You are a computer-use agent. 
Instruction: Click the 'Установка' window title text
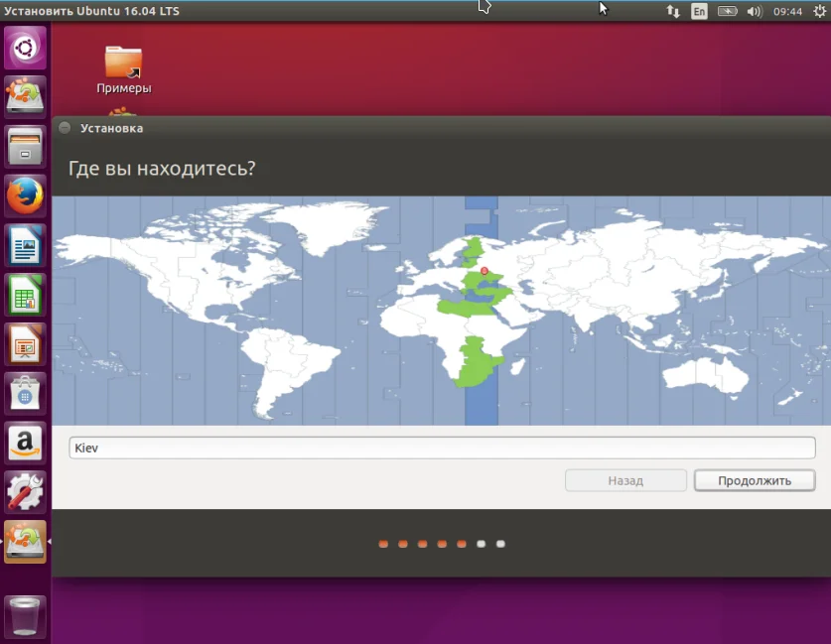click(x=112, y=128)
